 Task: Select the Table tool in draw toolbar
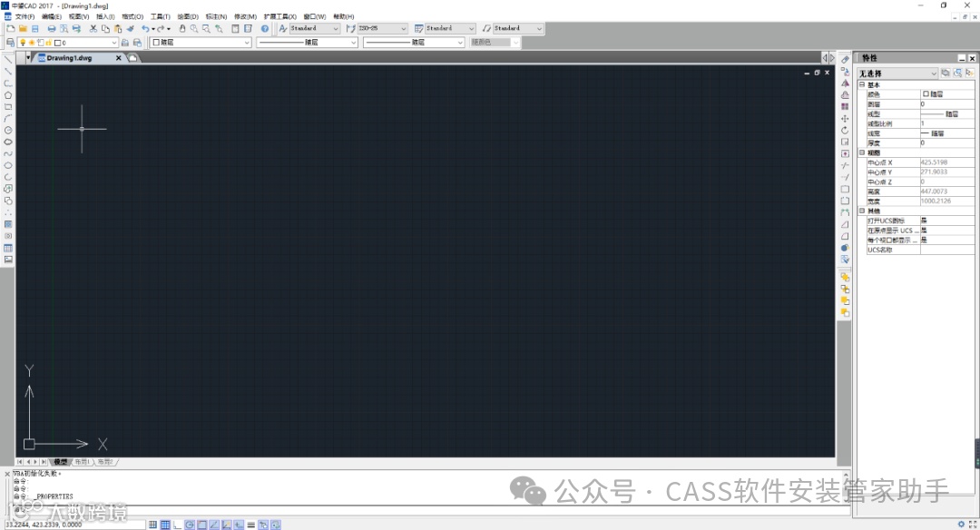click(x=8, y=248)
